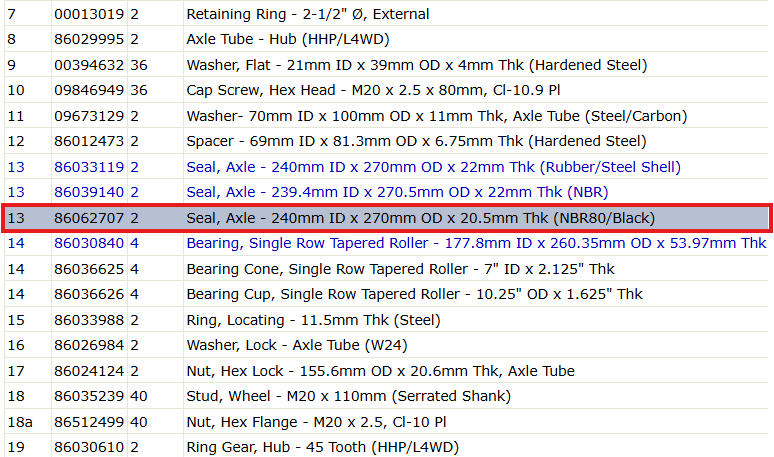Click Ring, Locating 11.5mm Thk row
This screenshot has width=774, height=457.
click(x=387, y=320)
